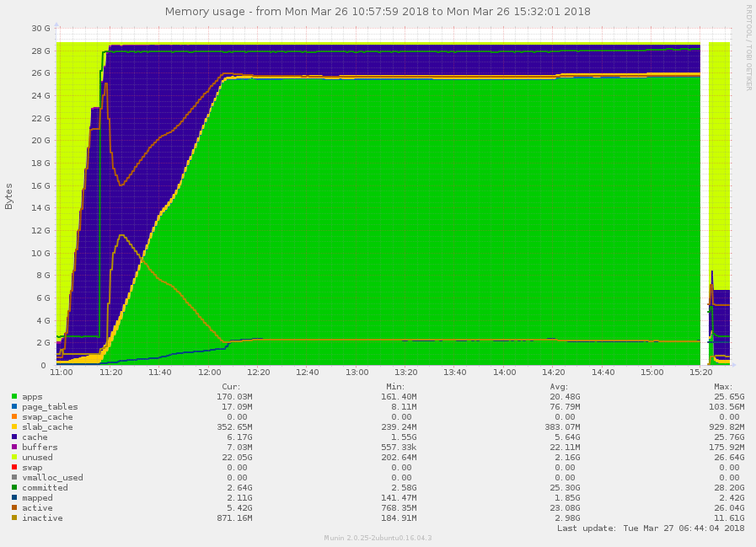Click the brown inactive color swatch

coord(13,518)
